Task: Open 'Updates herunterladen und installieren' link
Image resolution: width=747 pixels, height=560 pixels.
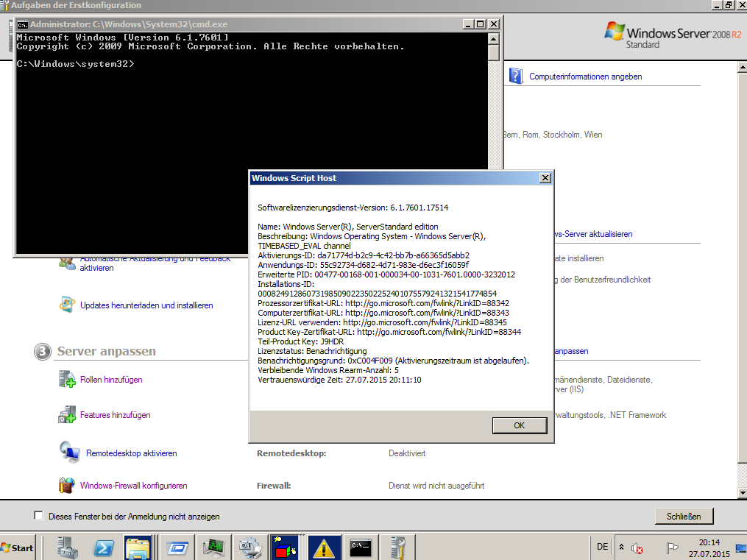Action: click(x=146, y=305)
